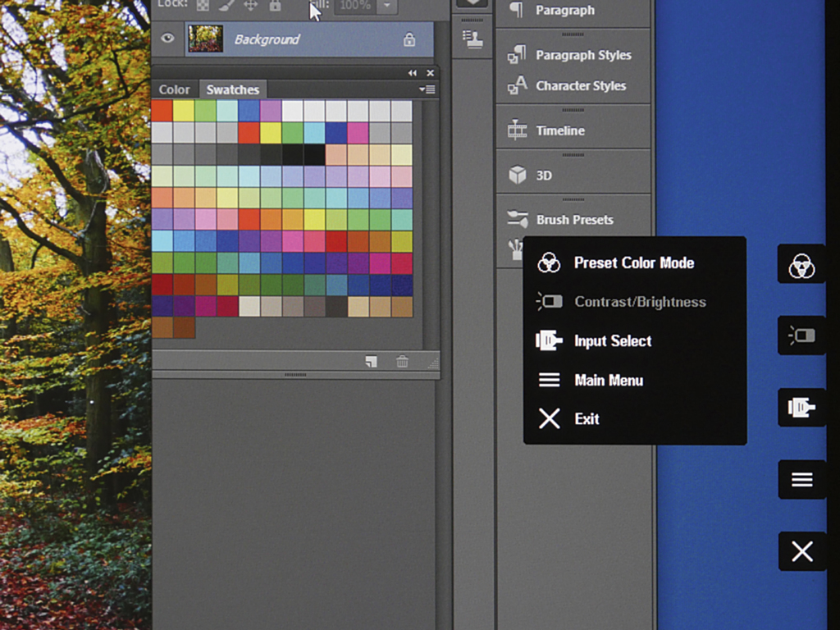Switch to the Color tab
This screenshot has height=630, width=840.
tap(174, 89)
